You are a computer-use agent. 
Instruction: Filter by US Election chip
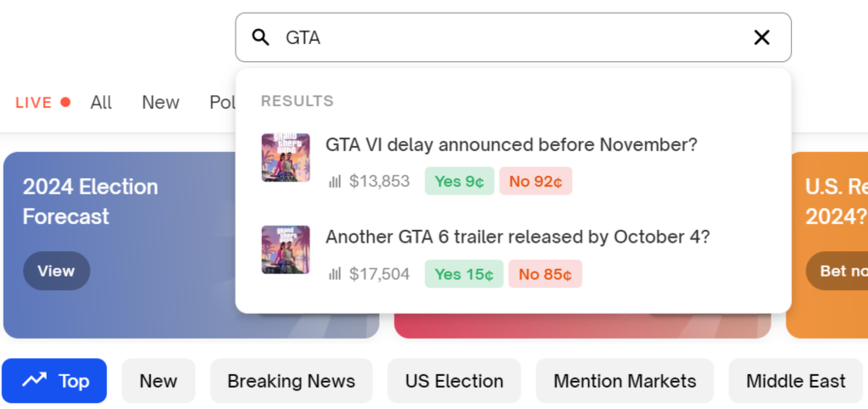tap(453, 381)
